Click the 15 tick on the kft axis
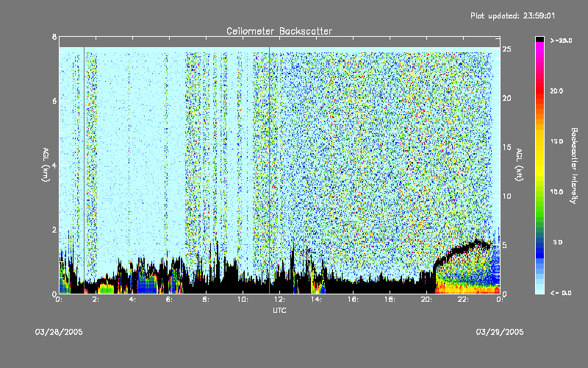This screenshot has width=588, height=368. 506,147
